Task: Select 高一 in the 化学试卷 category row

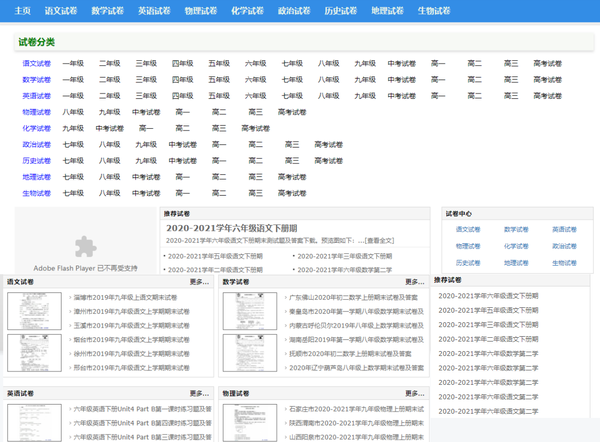Action: pyautogui.click(x=146, y=128)
